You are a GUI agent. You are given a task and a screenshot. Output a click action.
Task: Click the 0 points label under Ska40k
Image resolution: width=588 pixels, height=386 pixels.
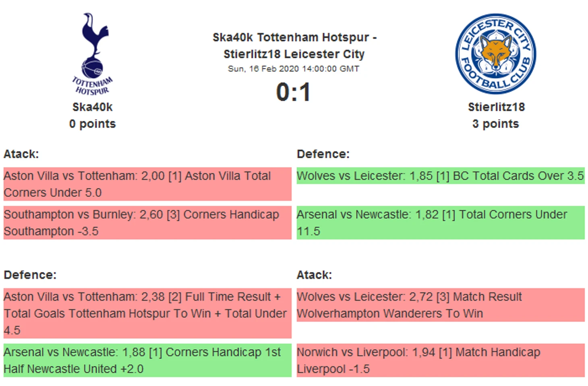coord(92,124)
